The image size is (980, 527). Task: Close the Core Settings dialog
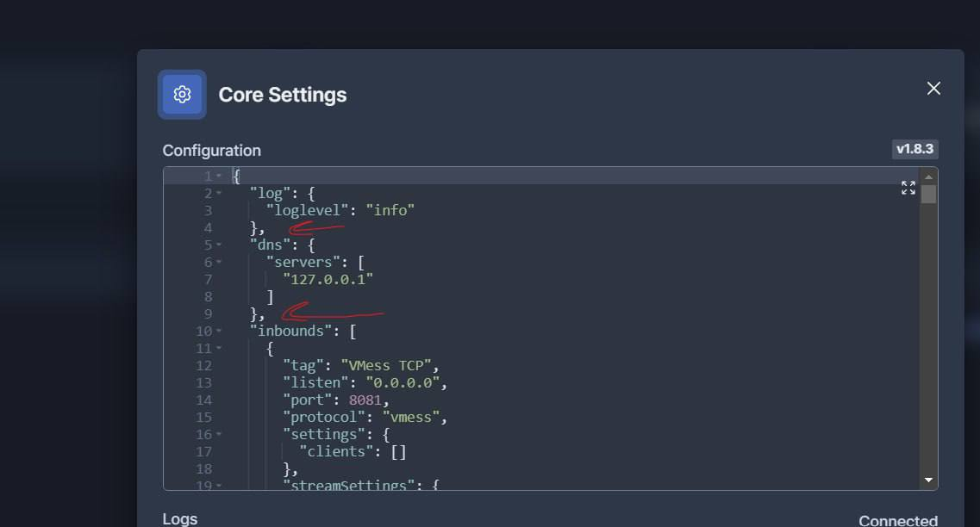[933, 89]
